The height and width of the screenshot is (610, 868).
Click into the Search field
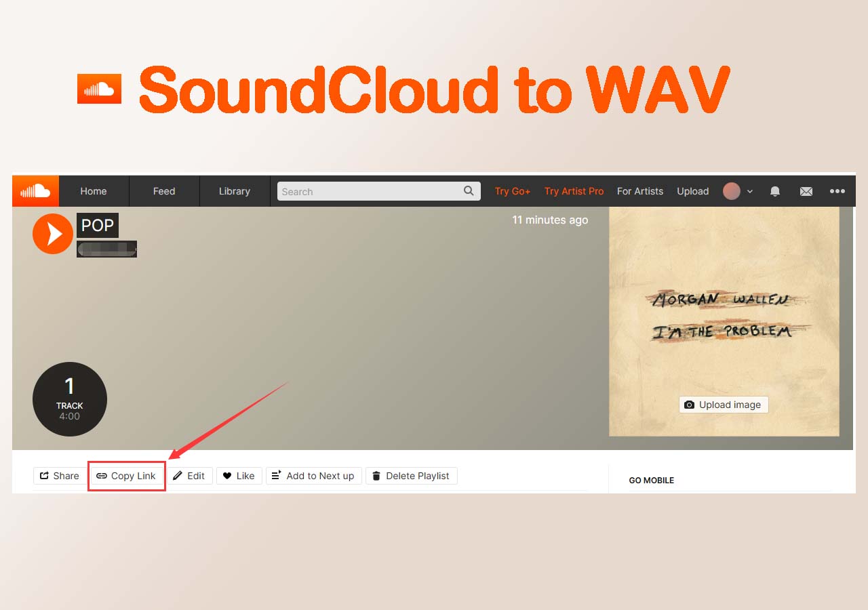click(x=378, y=191)
